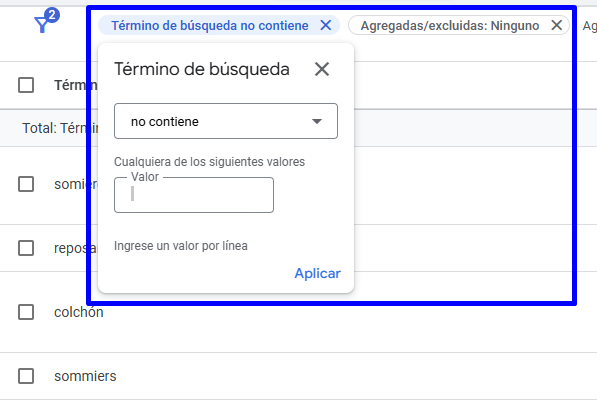Click the Valor text field
Image resolution: width=597 pixels, height=408 pixels.
click(x=194, y=195)
